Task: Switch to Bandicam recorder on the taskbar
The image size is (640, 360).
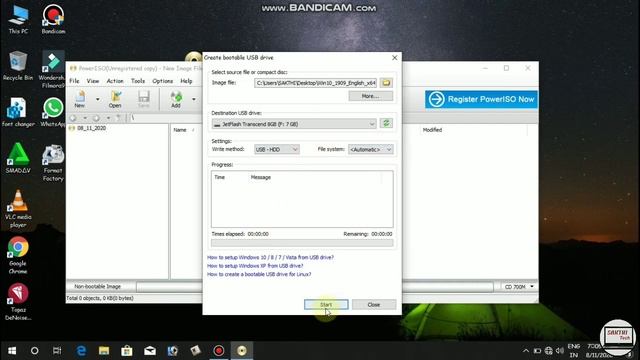Action: (x=219, y=351)
